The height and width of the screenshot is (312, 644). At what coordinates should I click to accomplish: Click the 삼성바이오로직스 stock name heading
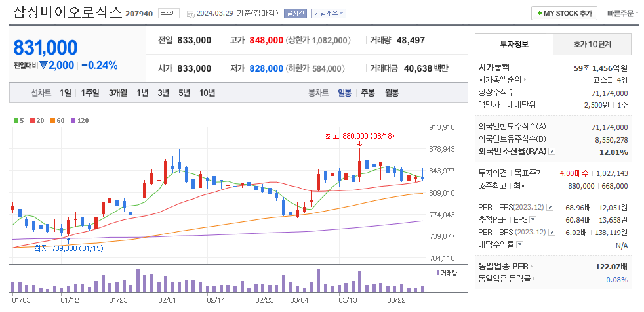(68, 12)
